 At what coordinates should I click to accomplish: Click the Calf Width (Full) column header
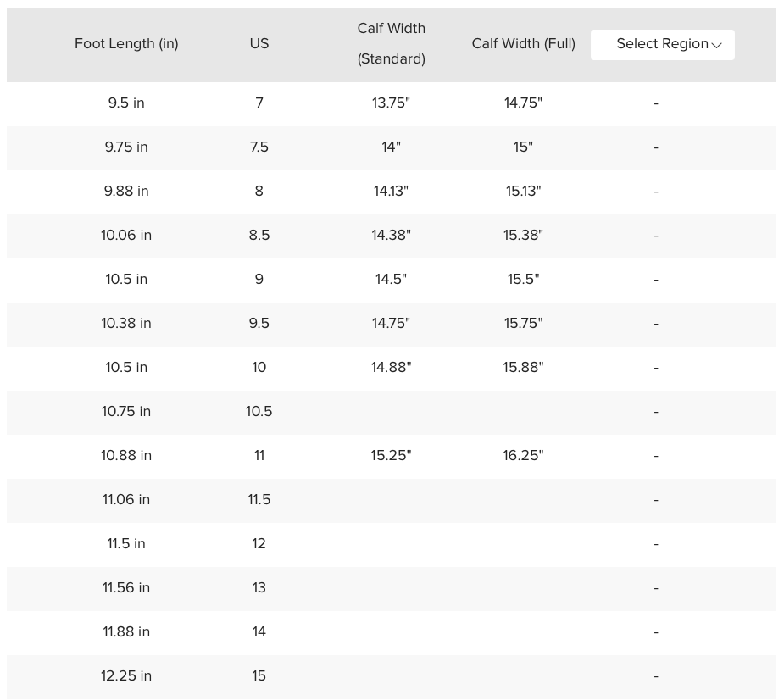click(523, 44)
